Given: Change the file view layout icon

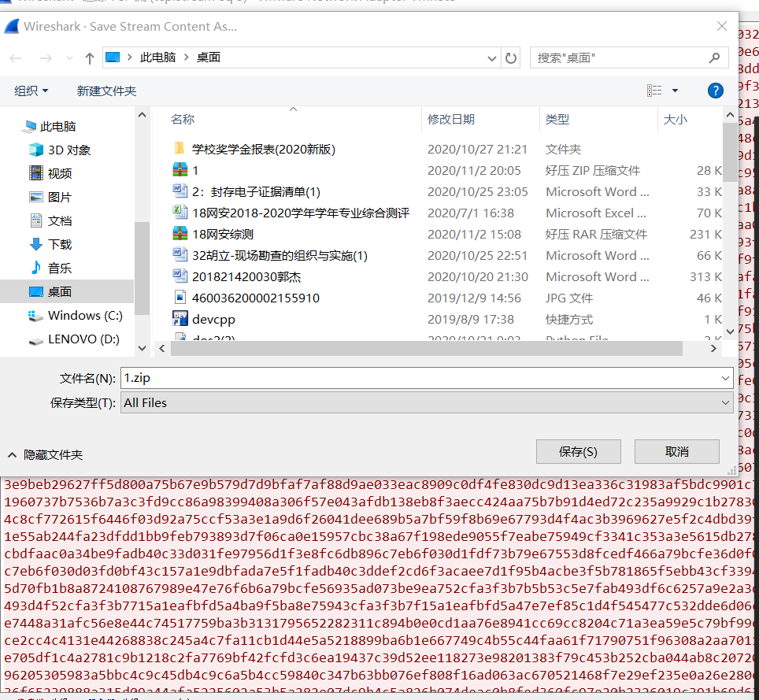Looking at the screenshot, I should (654, 91).
